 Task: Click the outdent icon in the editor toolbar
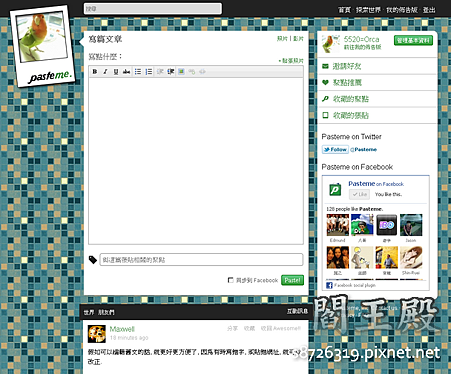tap(160, 72)
